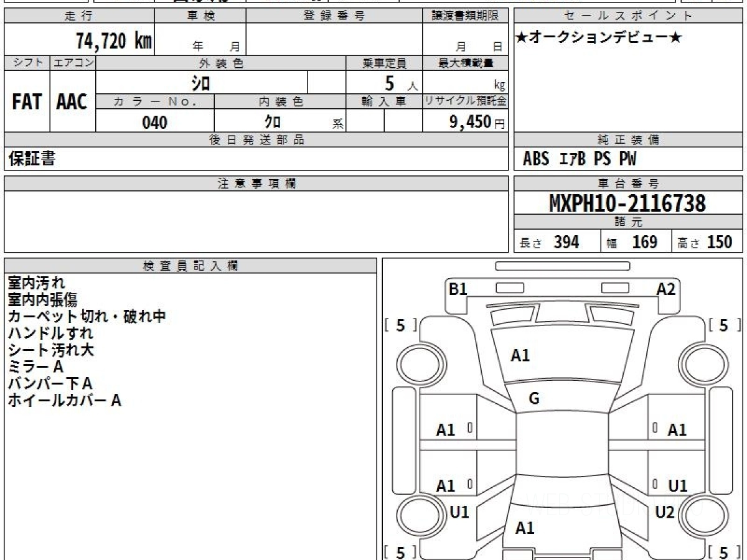
Task: Click the ABS エアB PS PW equipment line
Action: [x=580, y=159]
